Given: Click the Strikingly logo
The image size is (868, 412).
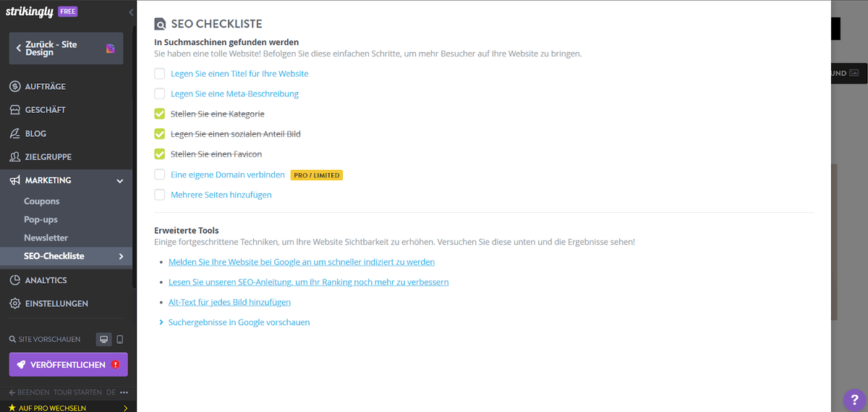Looking at the screenshot, I should pyautogui.click(x=31, y=12).
